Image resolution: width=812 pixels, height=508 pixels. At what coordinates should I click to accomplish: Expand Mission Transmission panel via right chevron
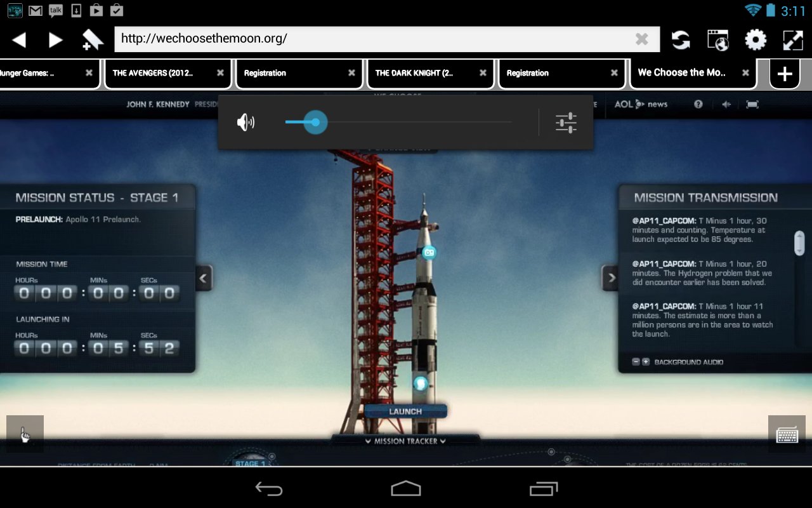610,278
